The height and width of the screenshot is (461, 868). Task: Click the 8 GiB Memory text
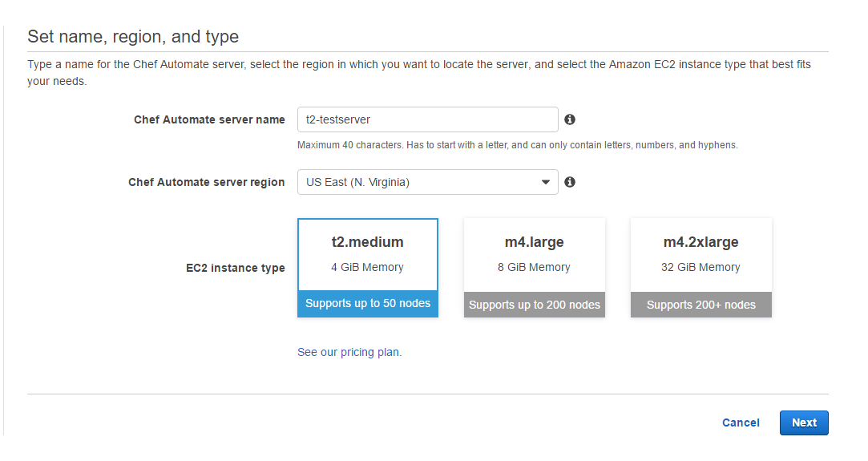click(x=534, y=267)
